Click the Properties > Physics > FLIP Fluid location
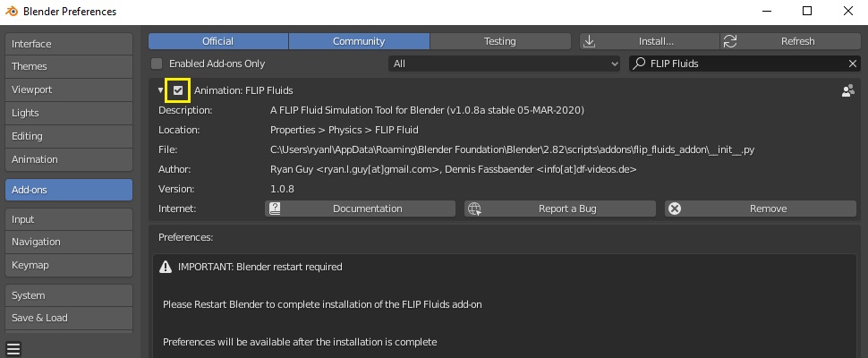868x358 pixels. click(345, 131)
